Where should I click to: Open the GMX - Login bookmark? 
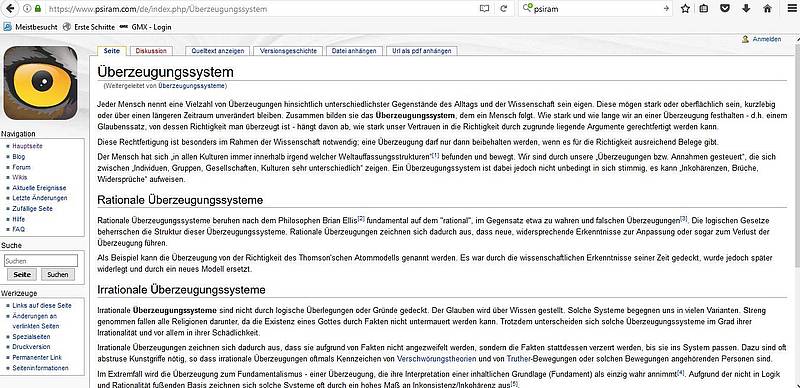pyautogui.click(x=145, y=27)
